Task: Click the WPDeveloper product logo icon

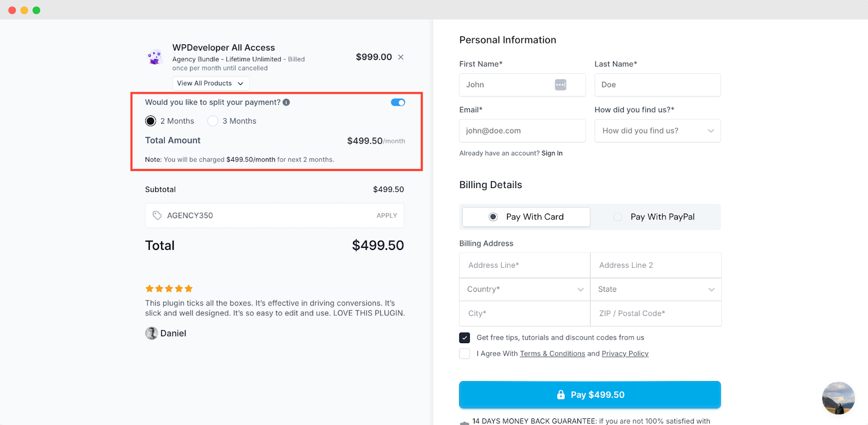Action: 155,57
